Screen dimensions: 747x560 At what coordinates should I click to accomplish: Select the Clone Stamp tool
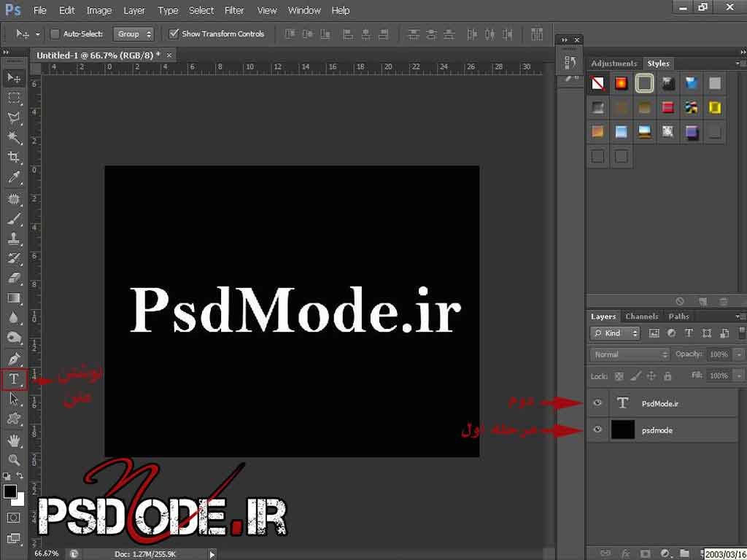[x=14, y=238]
